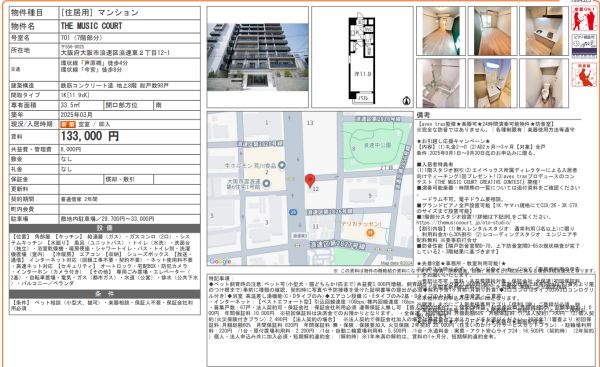Click the opening direction value 南
Screen dimensions: 600x367
click(158, 105)
